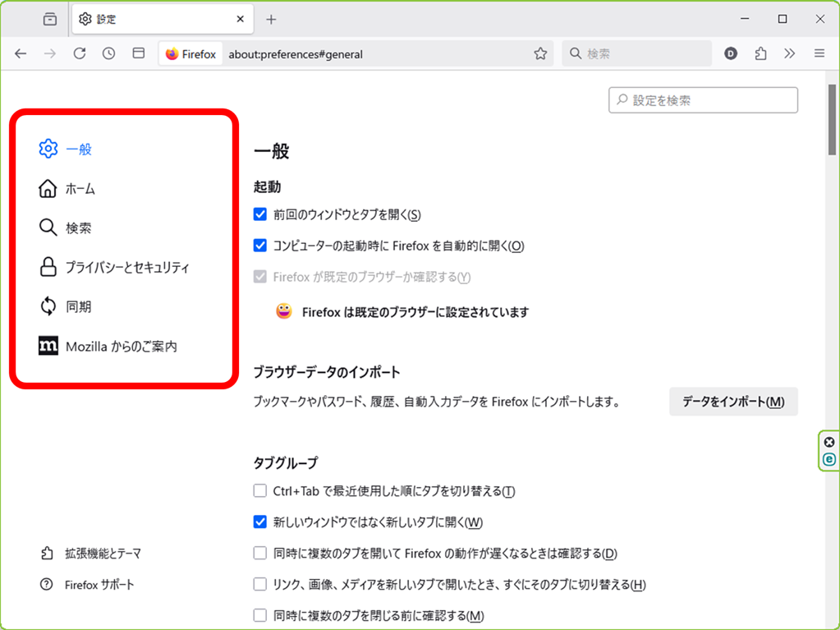Open the history clock icon

[x=108, y=53]
